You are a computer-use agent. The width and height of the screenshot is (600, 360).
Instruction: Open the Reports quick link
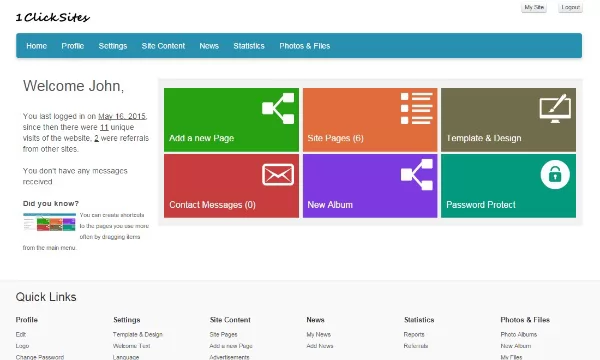coord(414,334)
